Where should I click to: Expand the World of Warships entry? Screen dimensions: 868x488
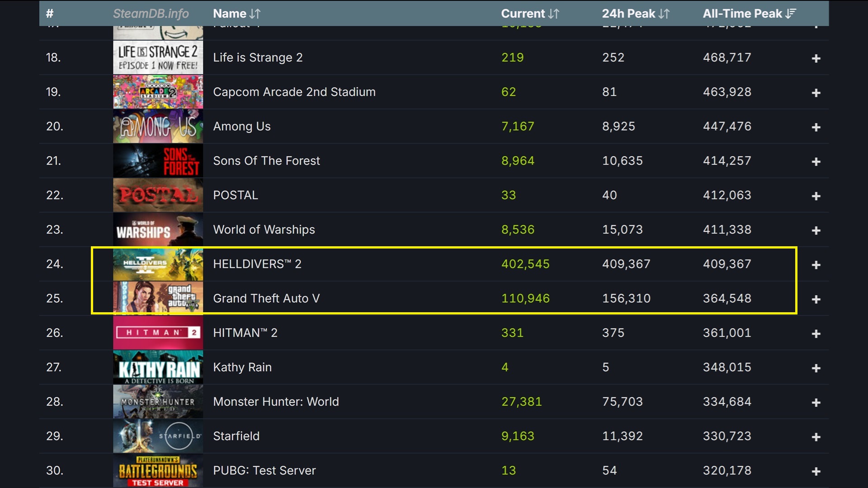click(816, 230)
